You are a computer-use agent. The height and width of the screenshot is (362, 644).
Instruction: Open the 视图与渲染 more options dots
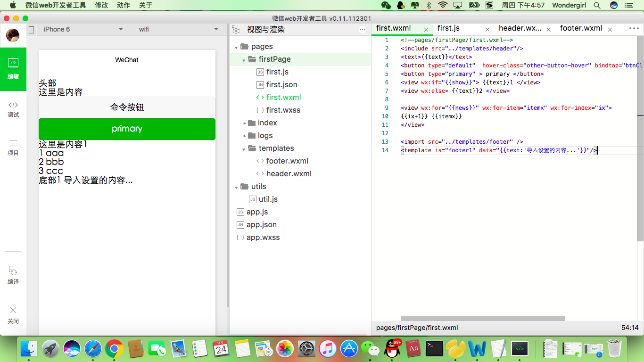tap(363, 29)
